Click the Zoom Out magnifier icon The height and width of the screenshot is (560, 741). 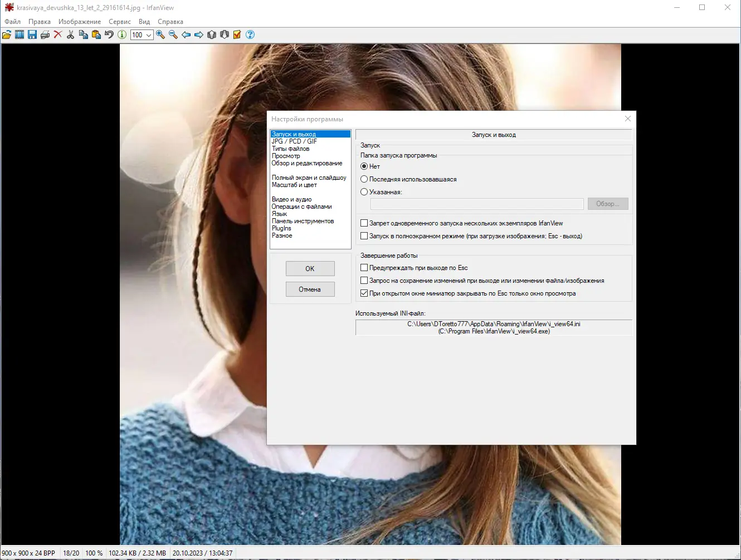coord(173,35)
